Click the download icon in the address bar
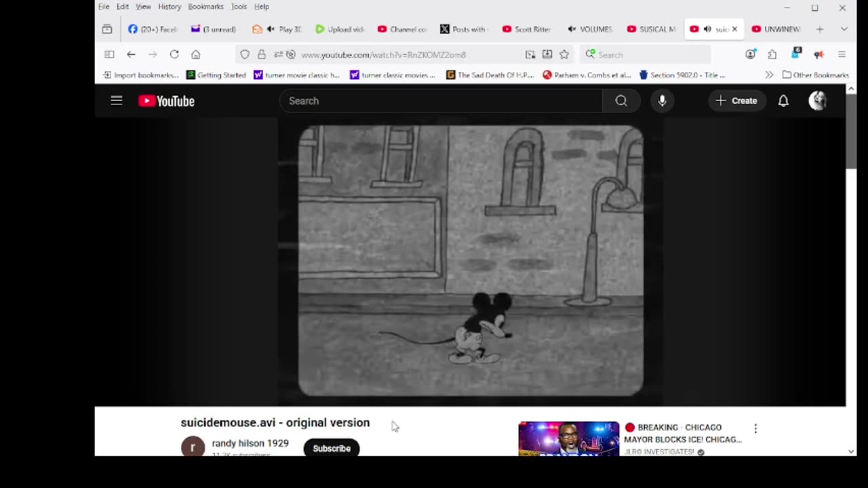The height and width of the screenshot is (488, 868). [x=547, y=54]
